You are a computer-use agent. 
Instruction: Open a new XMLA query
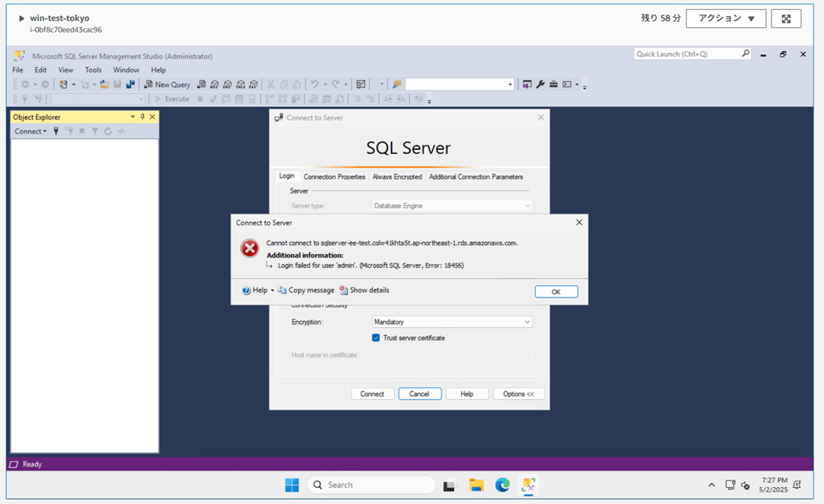coord(241,85)
